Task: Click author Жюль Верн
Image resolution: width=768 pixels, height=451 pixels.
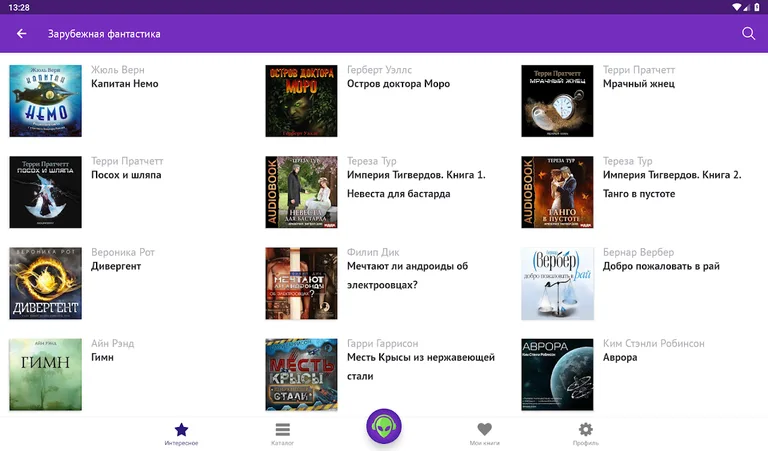Action: pyautogui.click(x=118, y=70)
